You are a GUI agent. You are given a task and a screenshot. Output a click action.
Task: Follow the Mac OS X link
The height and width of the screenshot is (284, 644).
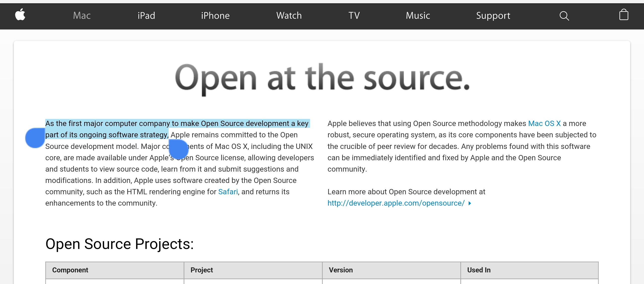[x=544, y=123]
